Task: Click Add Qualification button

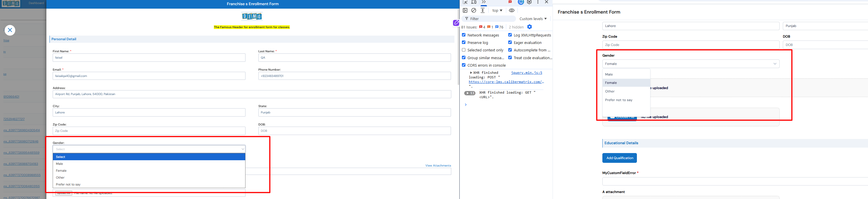Action: pyautogui.click(x=619, y=158)
